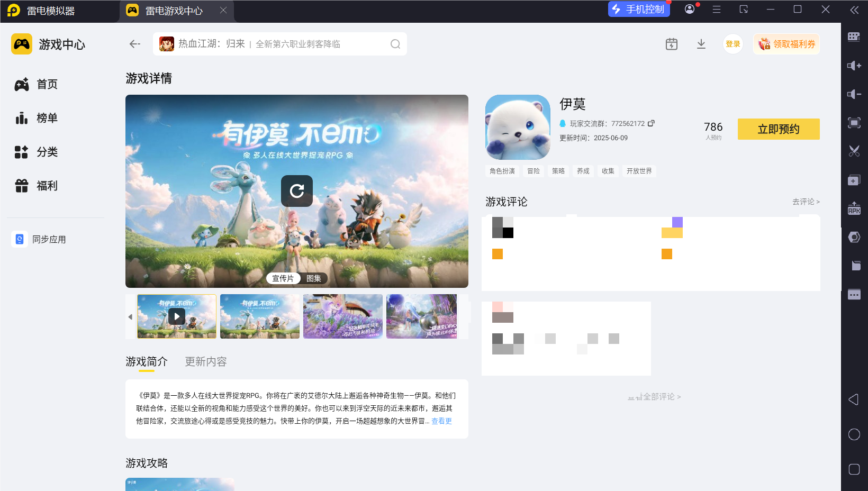Open the download manager icon
Viewport: 868px width, 491px height.
pos(701,44)
